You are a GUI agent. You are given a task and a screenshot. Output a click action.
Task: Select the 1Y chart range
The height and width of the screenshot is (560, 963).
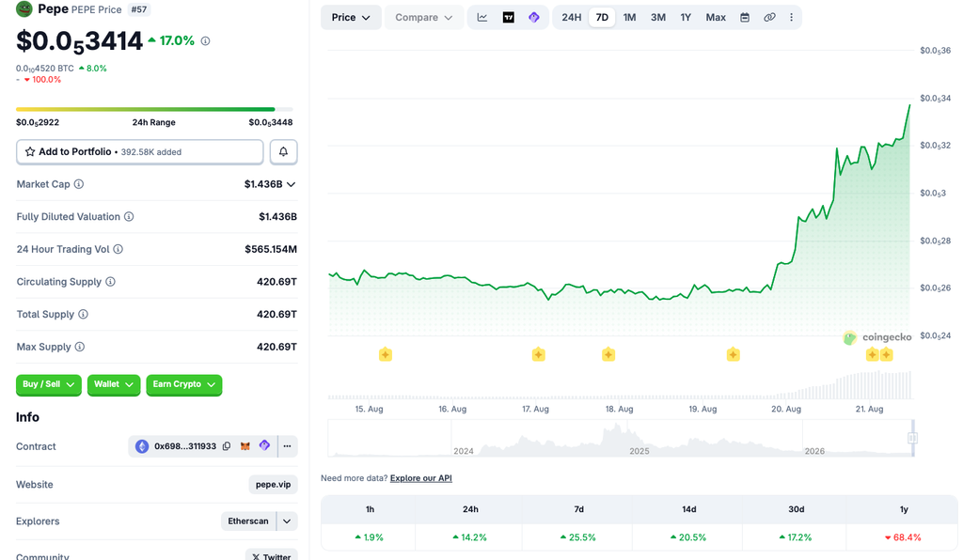pyautogui.click(x=686, y=17)
